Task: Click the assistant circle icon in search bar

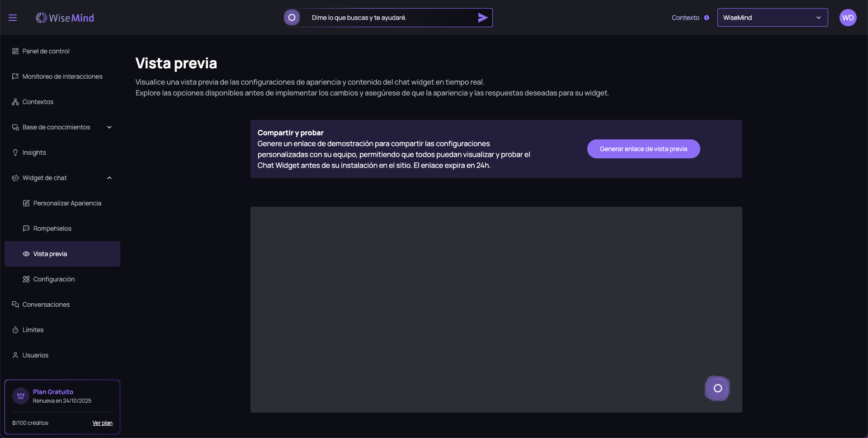Action: 292,18
